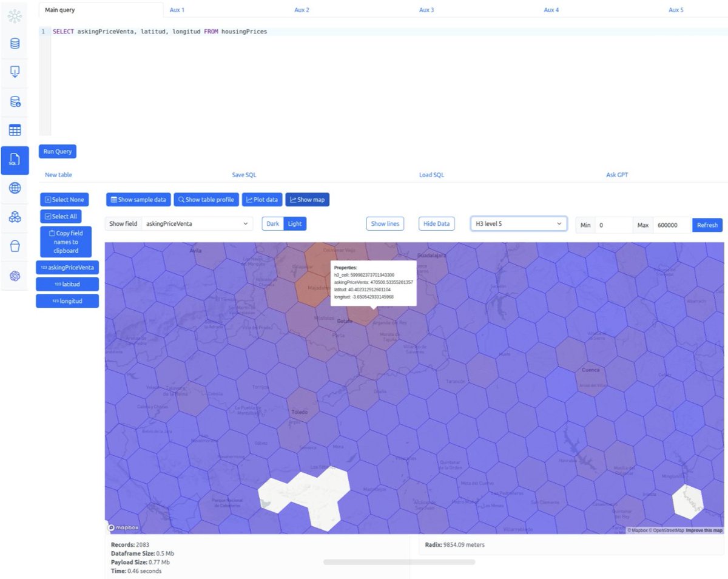
Task: Open the cubes icon in sidebar
Action: coord(15,217)
